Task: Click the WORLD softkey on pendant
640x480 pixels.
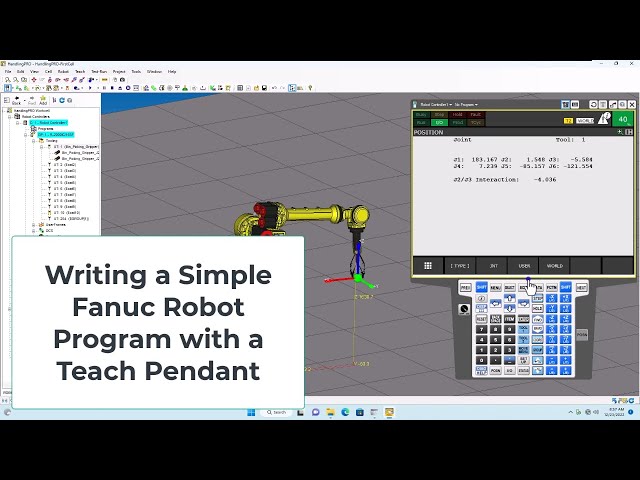Action: point(555,266)
